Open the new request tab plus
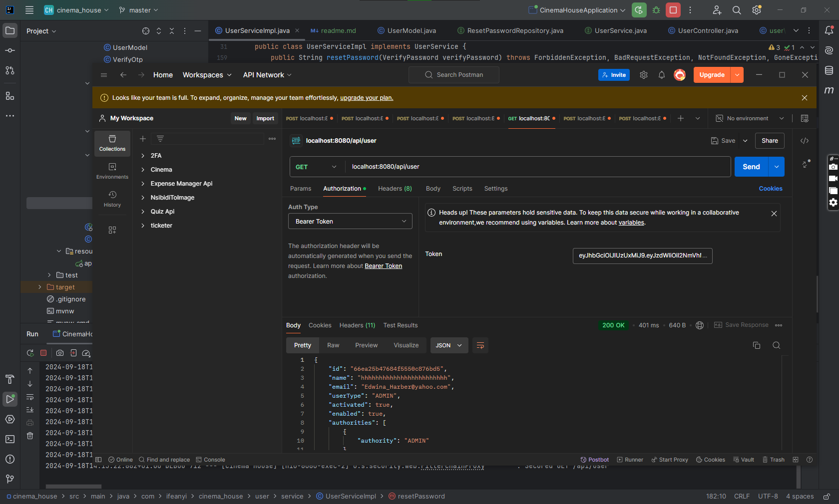This screenshot has height=504, width=839. [681, 118]
